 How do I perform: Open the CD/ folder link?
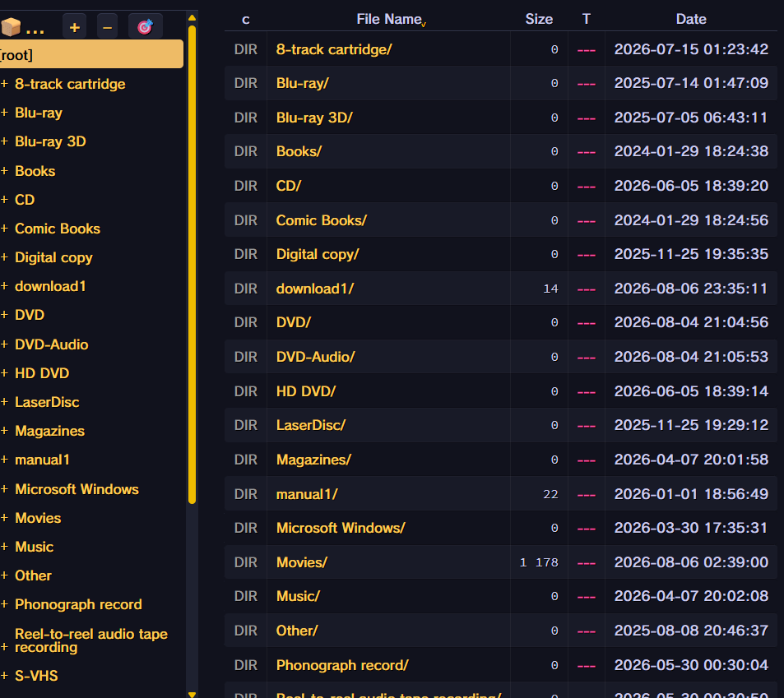289,186
